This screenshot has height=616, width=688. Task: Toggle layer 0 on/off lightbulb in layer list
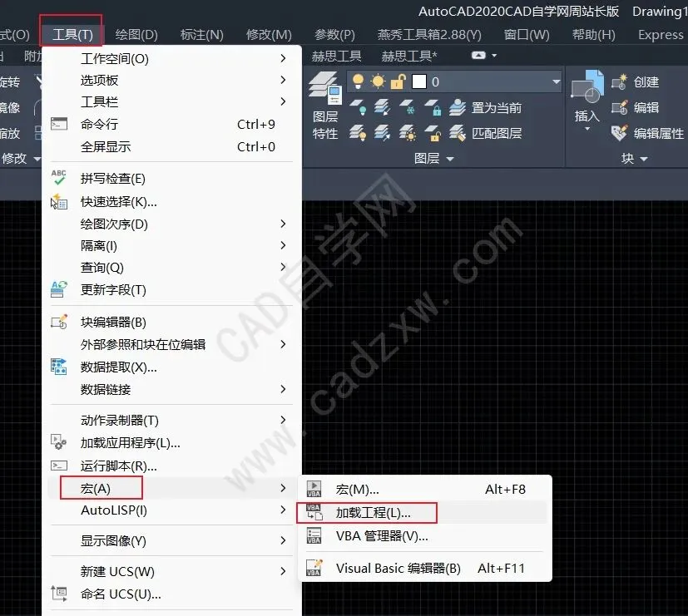point(358,81)
